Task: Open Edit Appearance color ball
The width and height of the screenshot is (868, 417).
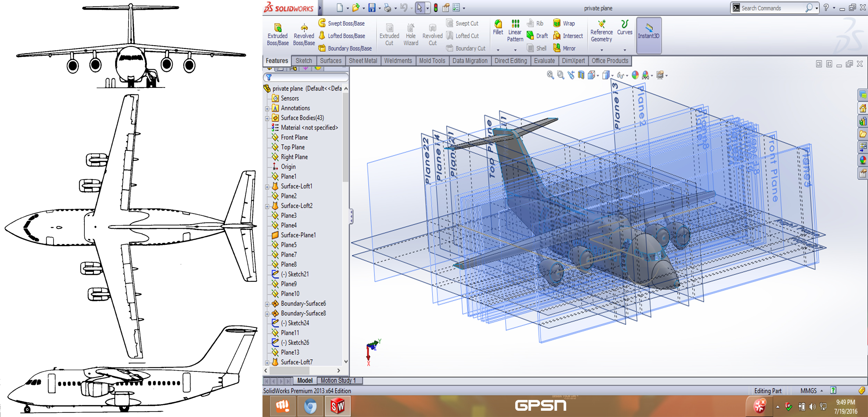Action: click(635, 75)
